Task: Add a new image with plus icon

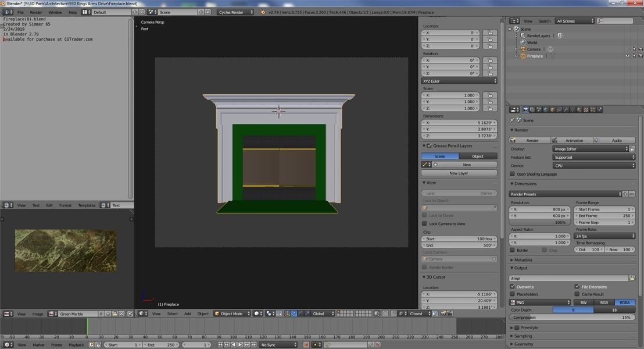Action: click(108, 314)
